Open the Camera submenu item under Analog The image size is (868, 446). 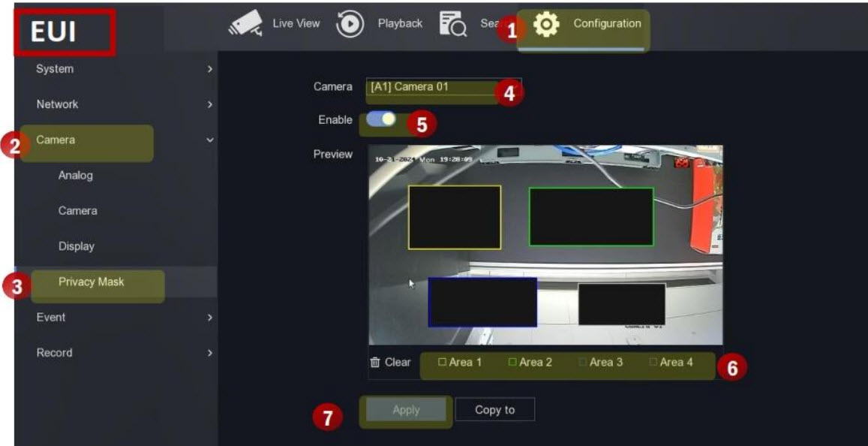pos(77,211)
